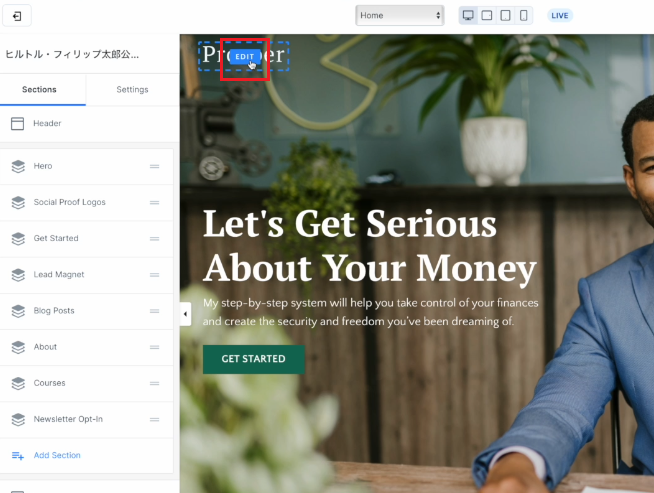Select the Sections tab
The height and width of the screenshot is (493, 654).
coord(39,90)
